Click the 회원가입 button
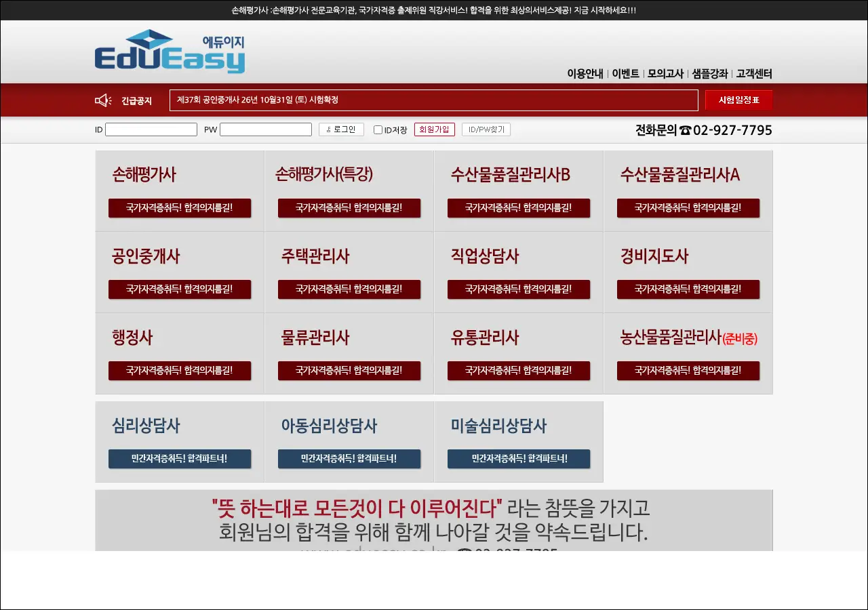Image resolution: width=868 pixels, height=610 pixels. [435, 129]
